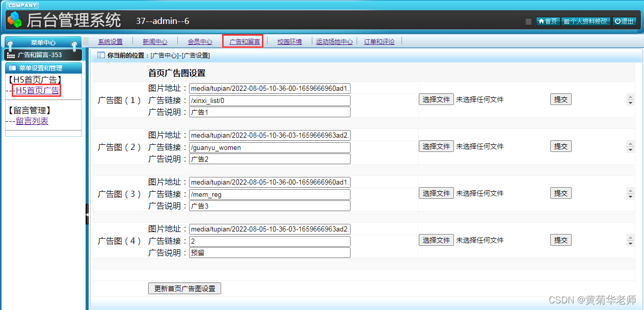
Task: Open the 订单和评论 menu
Action: click(379, 41)
